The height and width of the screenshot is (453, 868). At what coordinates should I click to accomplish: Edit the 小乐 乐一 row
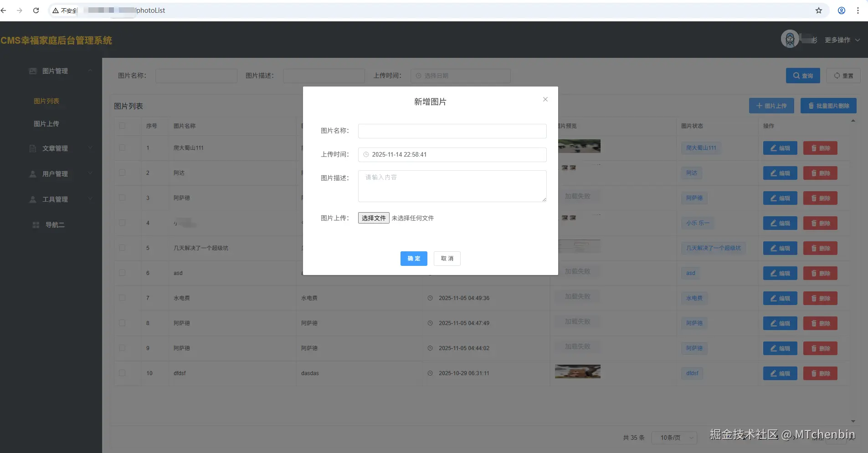(x=780, y=223)
